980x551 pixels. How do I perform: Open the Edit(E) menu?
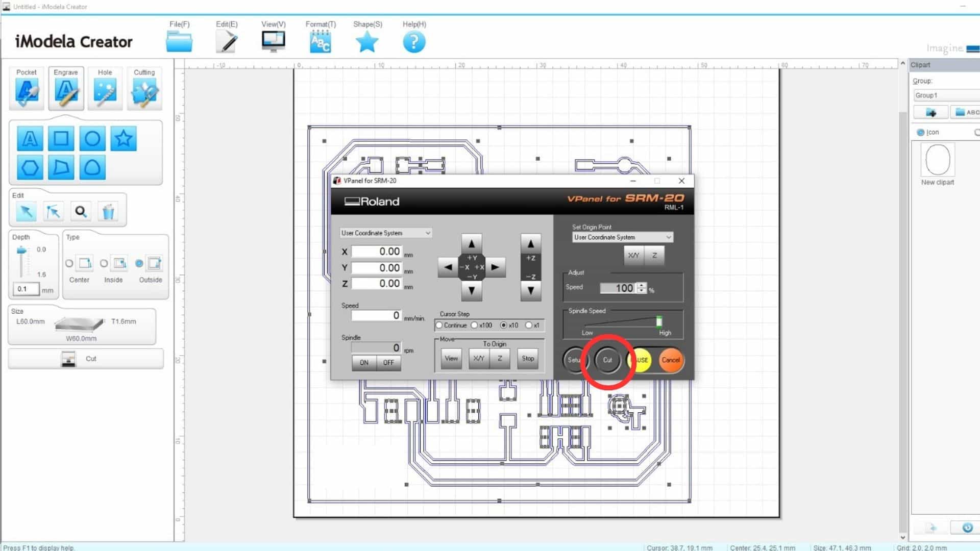[227, 24]
